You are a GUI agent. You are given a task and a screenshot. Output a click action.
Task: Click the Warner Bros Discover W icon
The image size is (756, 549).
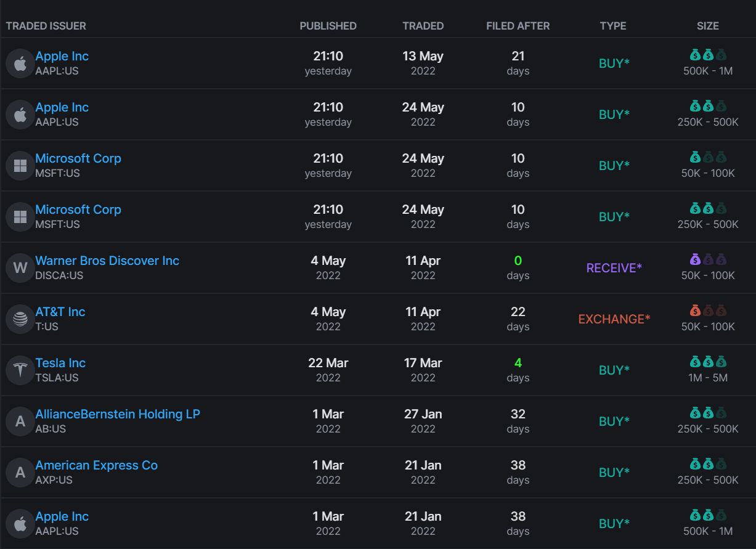[x=20, y=268]
